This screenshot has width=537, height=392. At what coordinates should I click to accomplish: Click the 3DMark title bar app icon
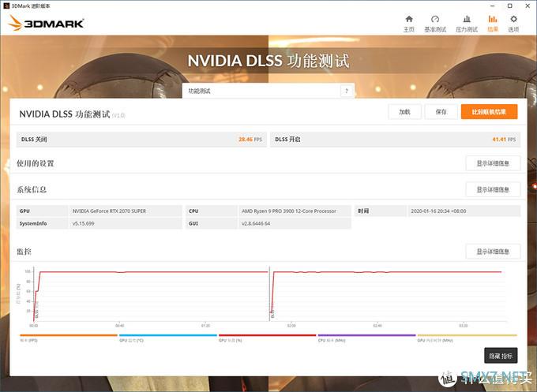point(6,6)
